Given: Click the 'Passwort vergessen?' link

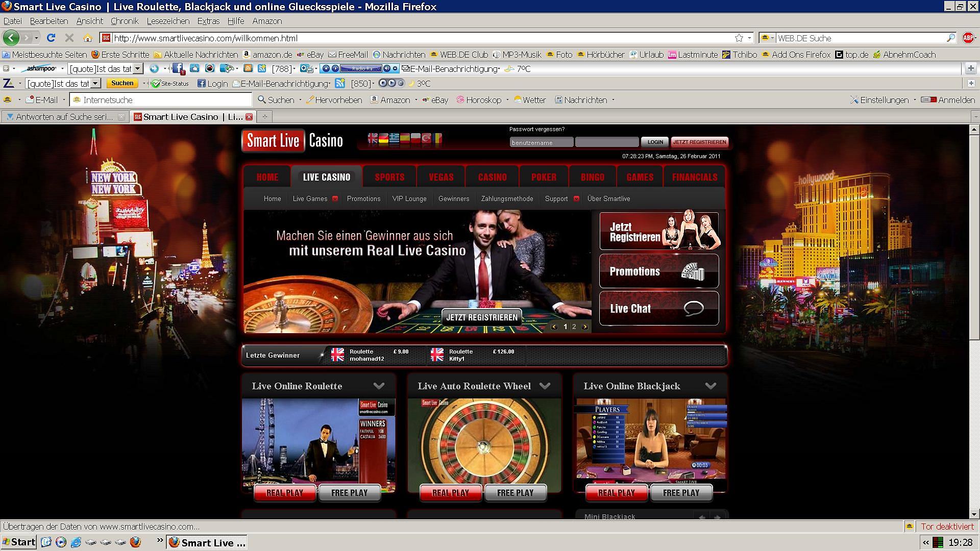Looking at the screenshot, I should click(x=537, y=129).
